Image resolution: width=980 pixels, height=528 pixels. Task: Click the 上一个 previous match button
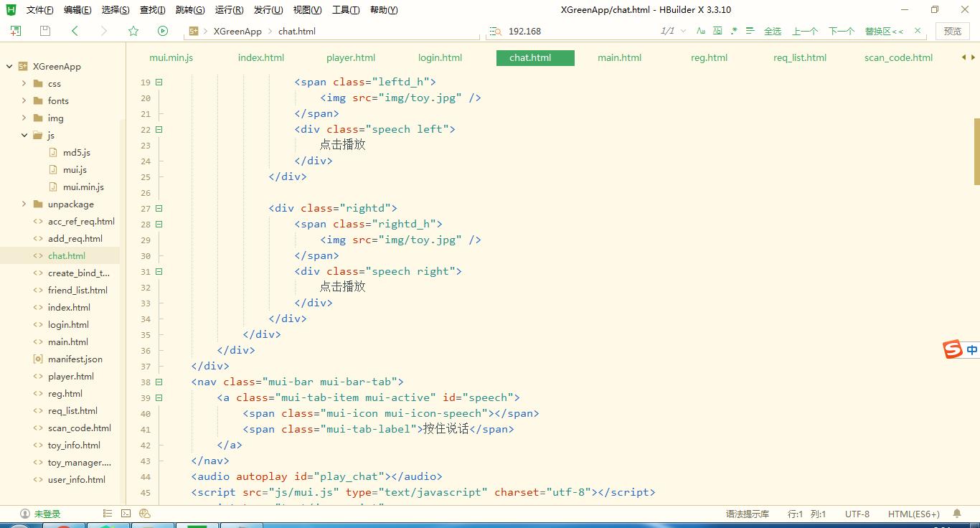tap(805, 31)
